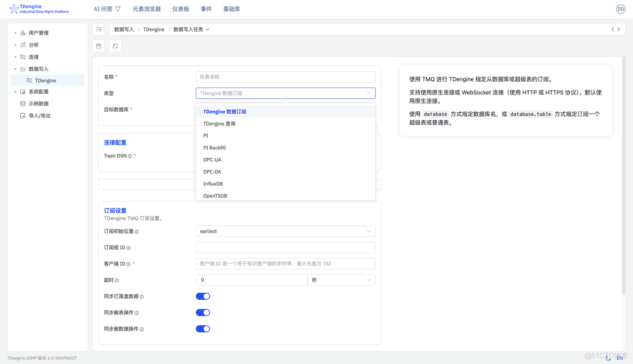Turn off the 同步删表操作 switch
This screenshot has width=633, height=364.
click(203, 313)
